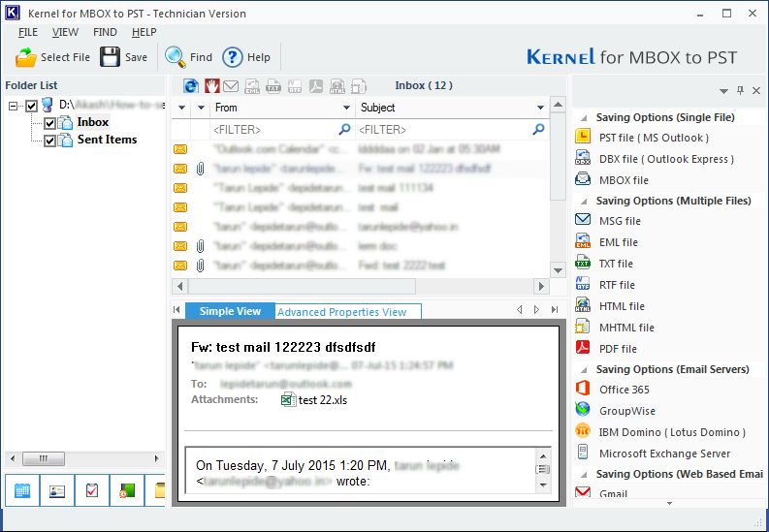The width and height of the screenshot is (769, 532).
Task: Collapse Saving Options (Email Servers) section
Action: click(584, 370)
